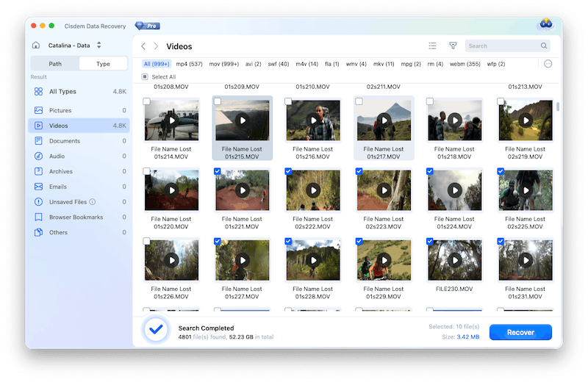
Task: Click the Videos category icon
Action: pyautogui.click(x=38, y=126)
